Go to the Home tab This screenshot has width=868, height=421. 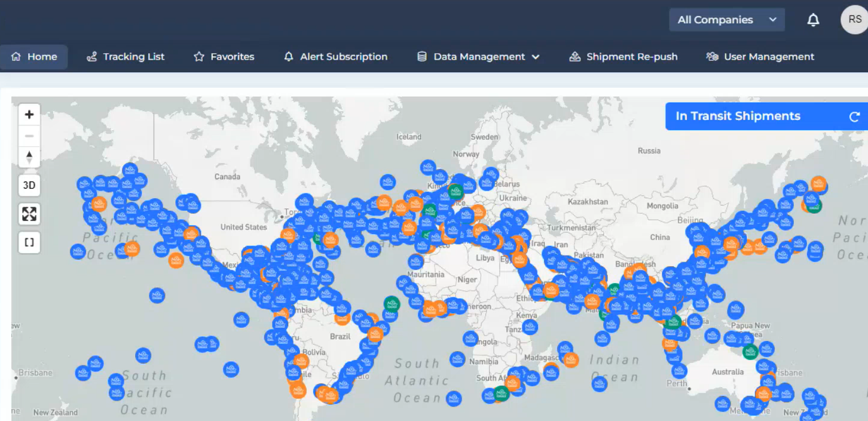tap(34, 57)
